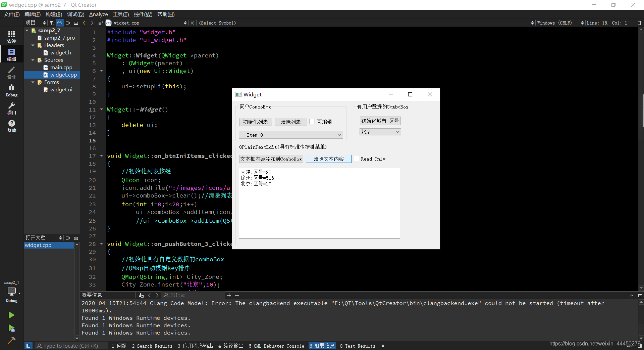
Task: Open the 欢迎 (Welcome) mode
Action: click(12, 37)
